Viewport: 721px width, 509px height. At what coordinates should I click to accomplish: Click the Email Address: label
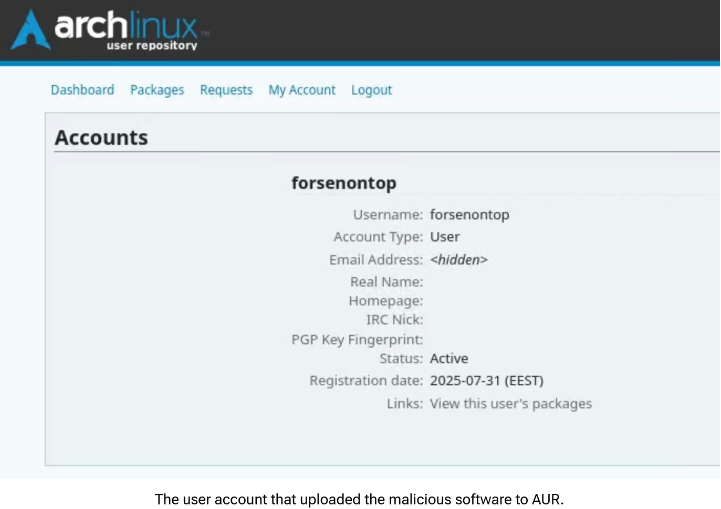pyautogui.click(x=376, y=260)
